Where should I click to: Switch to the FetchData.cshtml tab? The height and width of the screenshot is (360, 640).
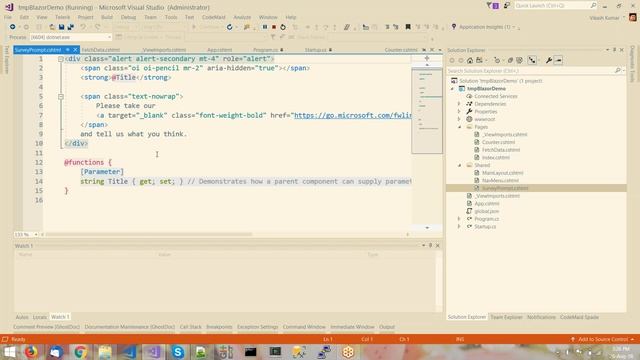[100, 50]
